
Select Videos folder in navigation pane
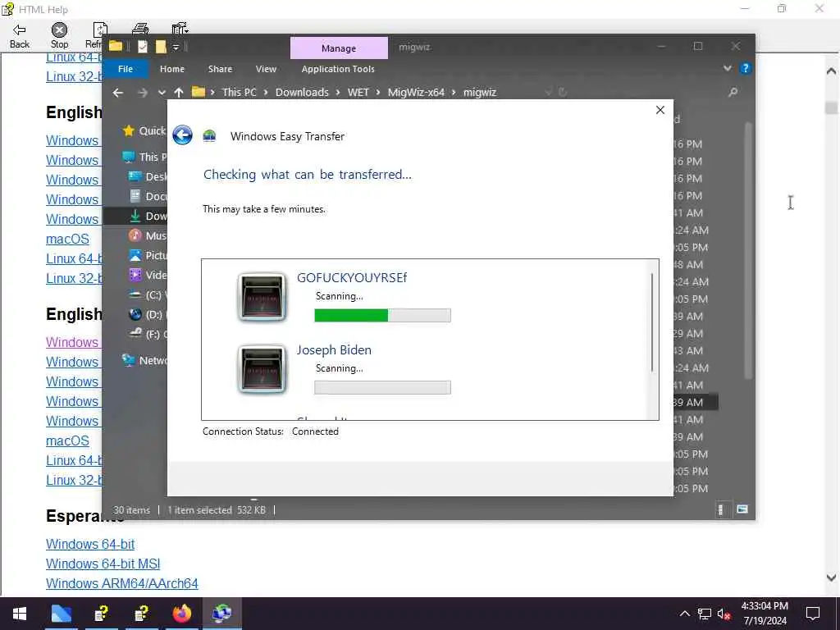pos(148,275)
